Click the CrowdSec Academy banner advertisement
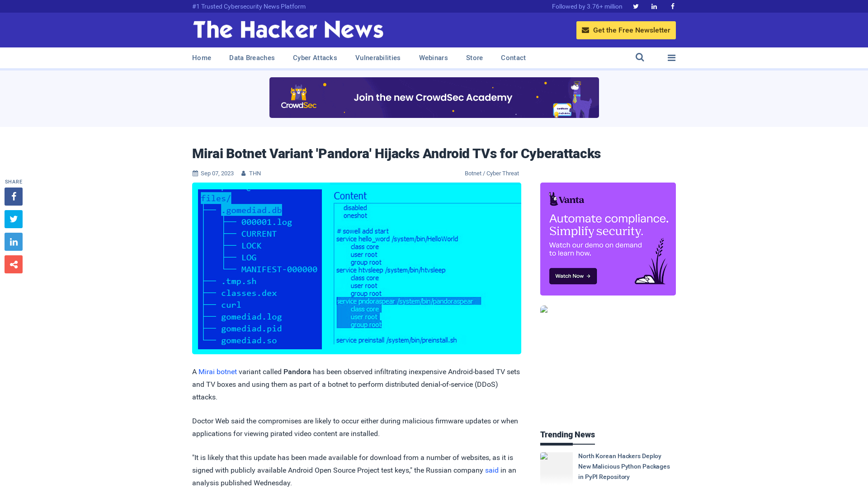This screenshot has height=488, width=868. click(x=434, y=97)
